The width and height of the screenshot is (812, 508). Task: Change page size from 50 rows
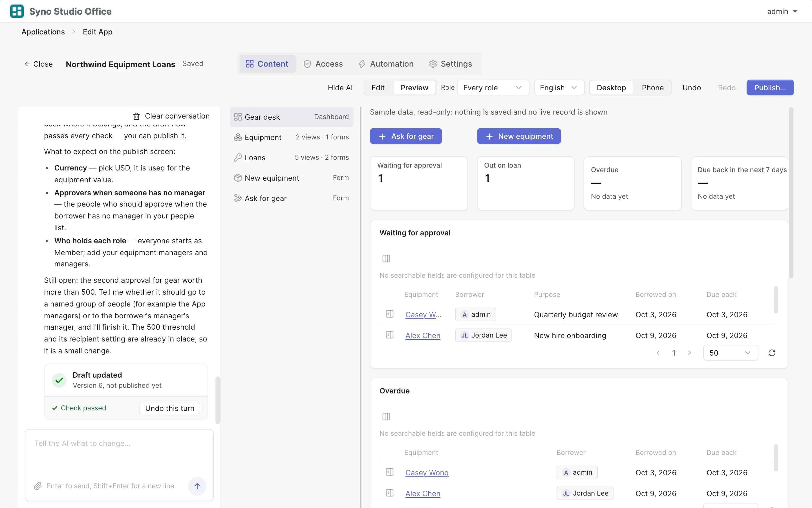[x=730, y=353]
